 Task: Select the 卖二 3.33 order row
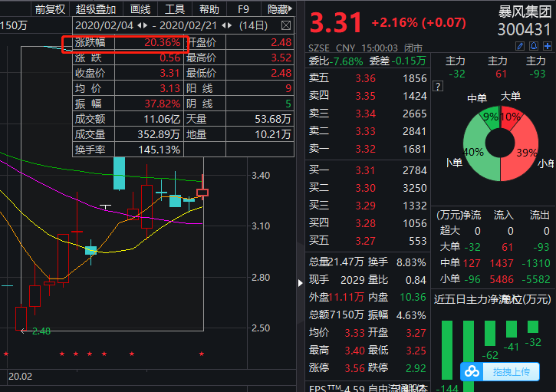[x=367, y=131]
